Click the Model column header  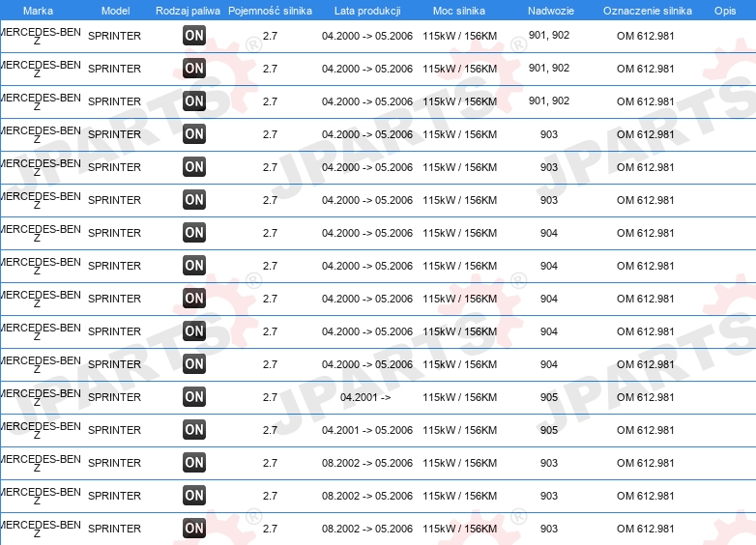tap(115, 11)
